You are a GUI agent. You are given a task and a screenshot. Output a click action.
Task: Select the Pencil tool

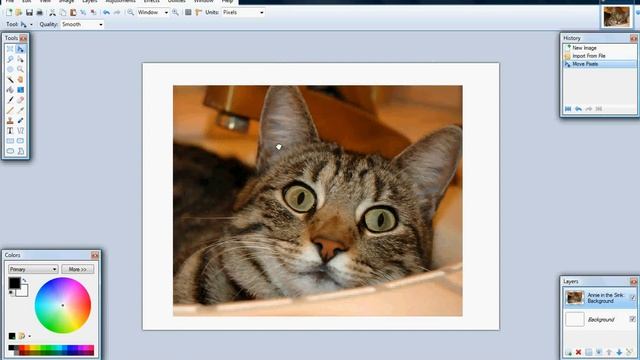10,110
